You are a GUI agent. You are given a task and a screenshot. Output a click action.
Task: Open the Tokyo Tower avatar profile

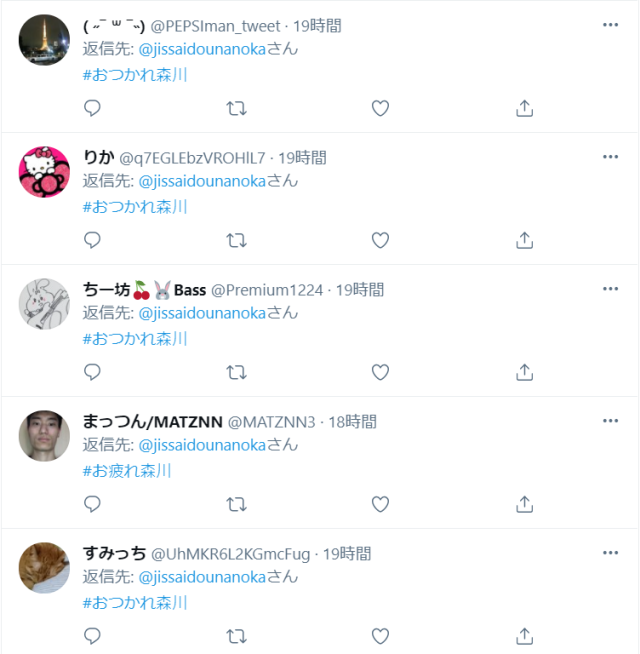44,40
